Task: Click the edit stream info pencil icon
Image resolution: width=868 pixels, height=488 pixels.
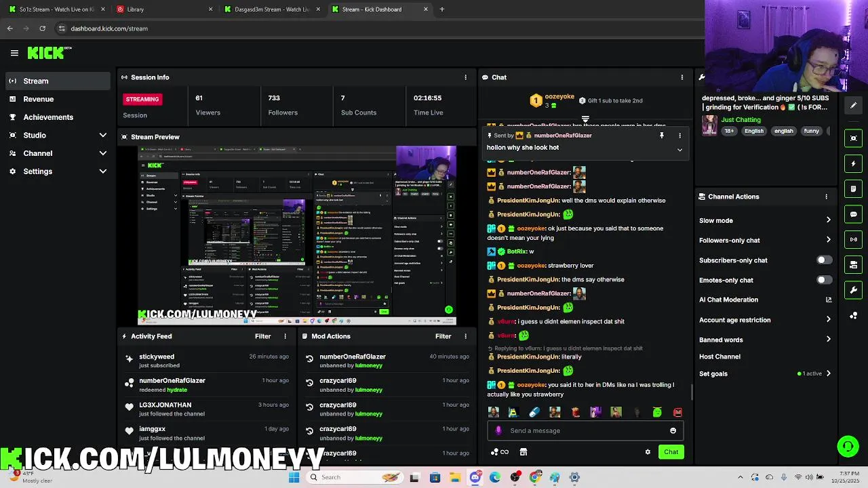Action: (853, 105)
